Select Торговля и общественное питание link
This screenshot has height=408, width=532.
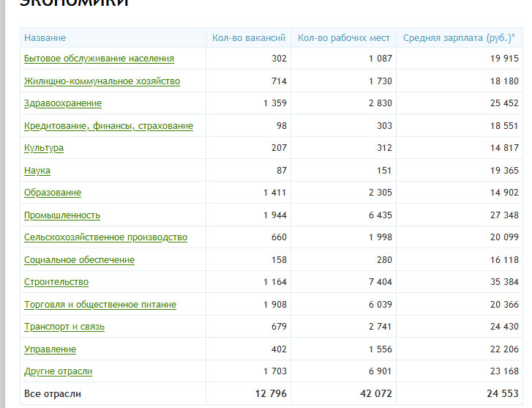[100, 305]
